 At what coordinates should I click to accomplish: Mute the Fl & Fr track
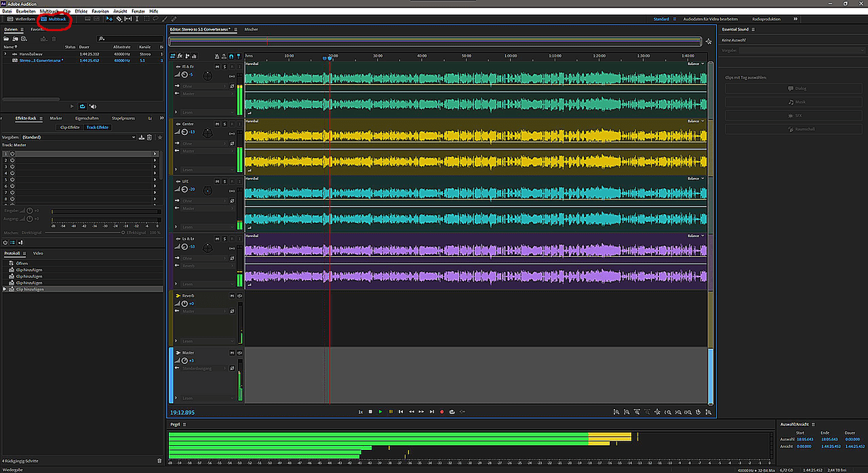pyautogui.click(x=217, y=66)
